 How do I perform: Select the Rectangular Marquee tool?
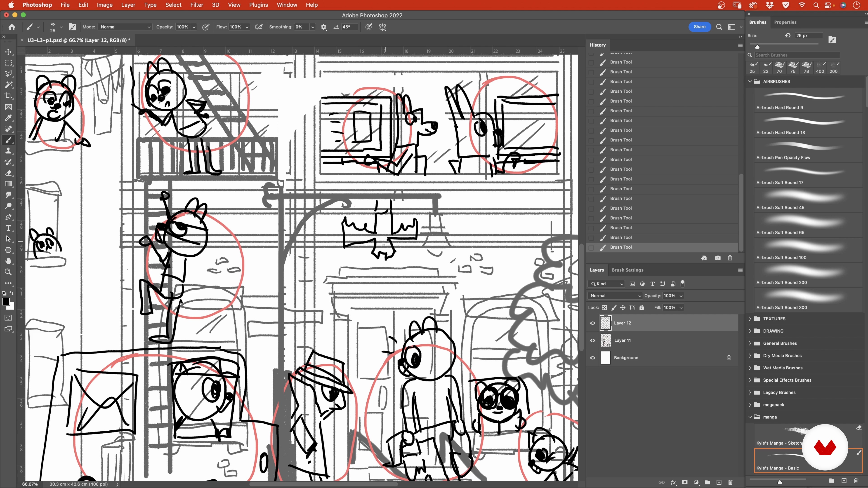click(8, 63)
